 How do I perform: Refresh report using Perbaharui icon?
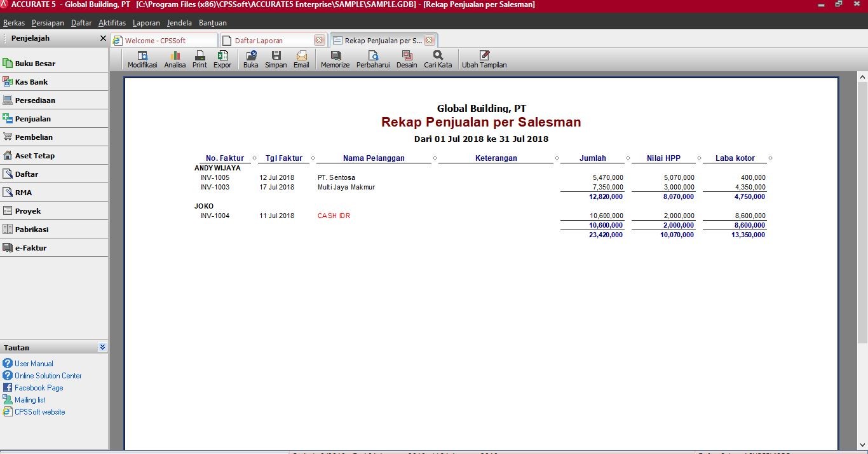pos(373,60)
